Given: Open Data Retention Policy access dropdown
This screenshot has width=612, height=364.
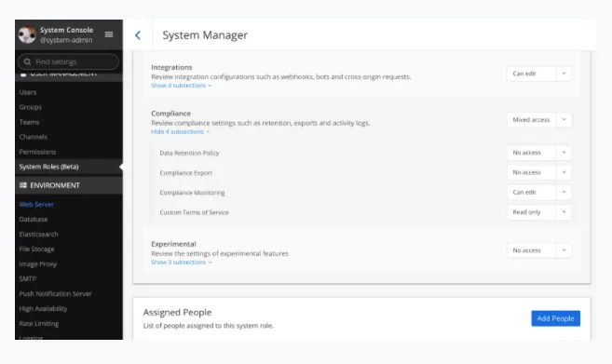Looking at the screenshot, I should (539, 153).
